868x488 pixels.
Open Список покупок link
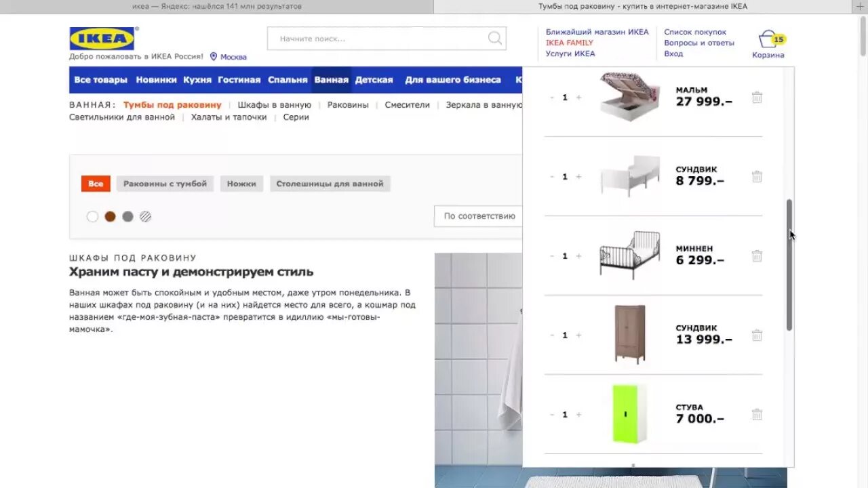[x=695, y=32]
